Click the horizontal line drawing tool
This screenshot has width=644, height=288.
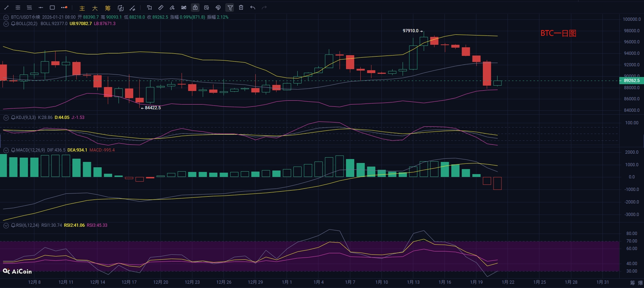pyautogui.click(x=41, y=8)
